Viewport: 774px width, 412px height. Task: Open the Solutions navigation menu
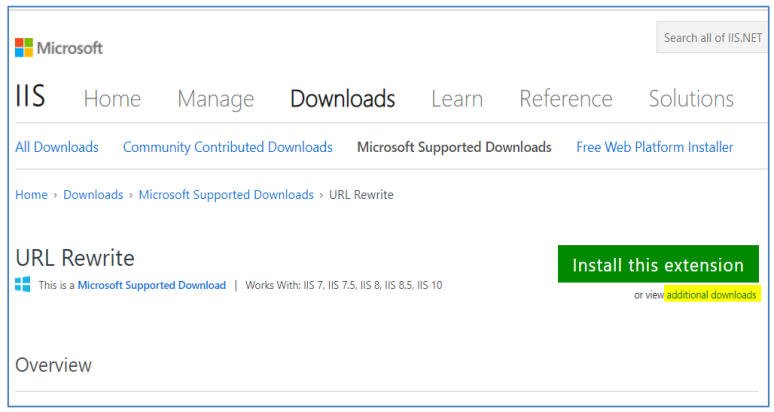[x=691, y=99]
